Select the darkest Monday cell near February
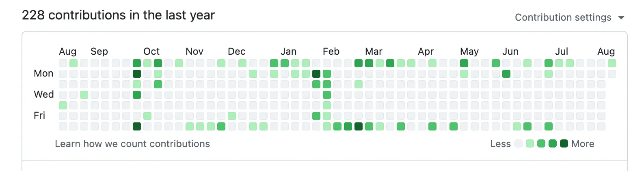 [x=316, y=74]
